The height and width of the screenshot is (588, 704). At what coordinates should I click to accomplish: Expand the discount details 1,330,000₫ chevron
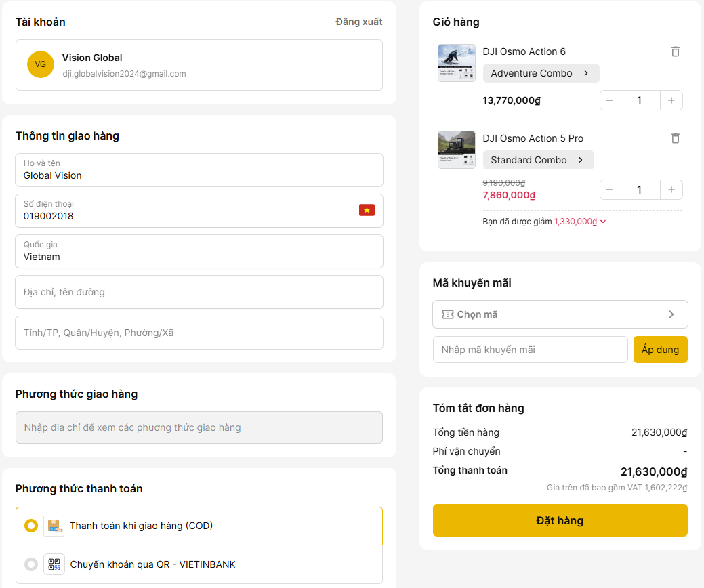point(603,222)
